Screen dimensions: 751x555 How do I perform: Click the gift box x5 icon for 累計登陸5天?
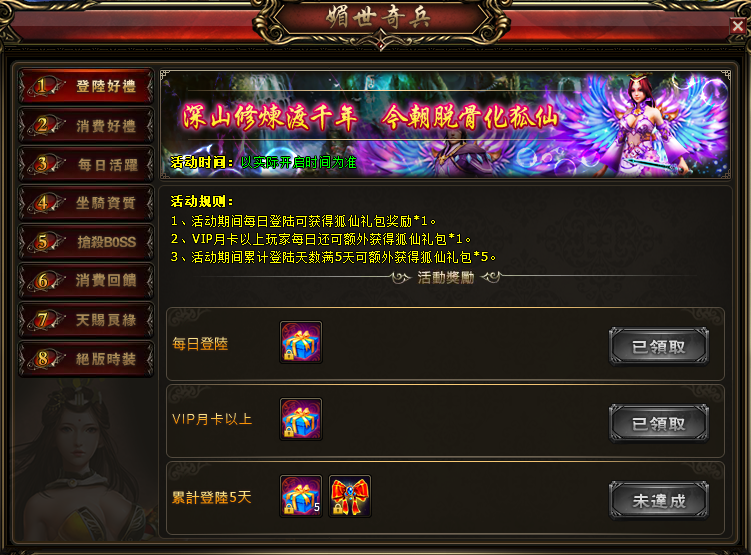tap(301, 496)
